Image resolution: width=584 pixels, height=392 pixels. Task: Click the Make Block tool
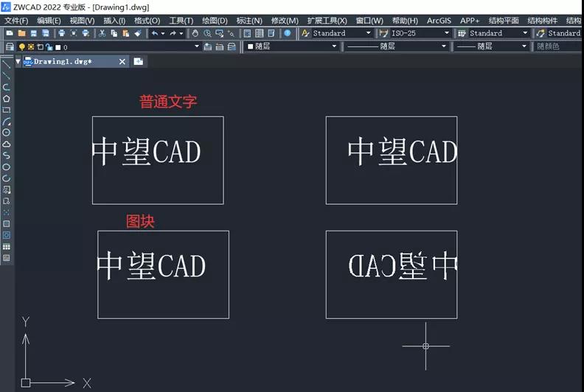point(7,201)
